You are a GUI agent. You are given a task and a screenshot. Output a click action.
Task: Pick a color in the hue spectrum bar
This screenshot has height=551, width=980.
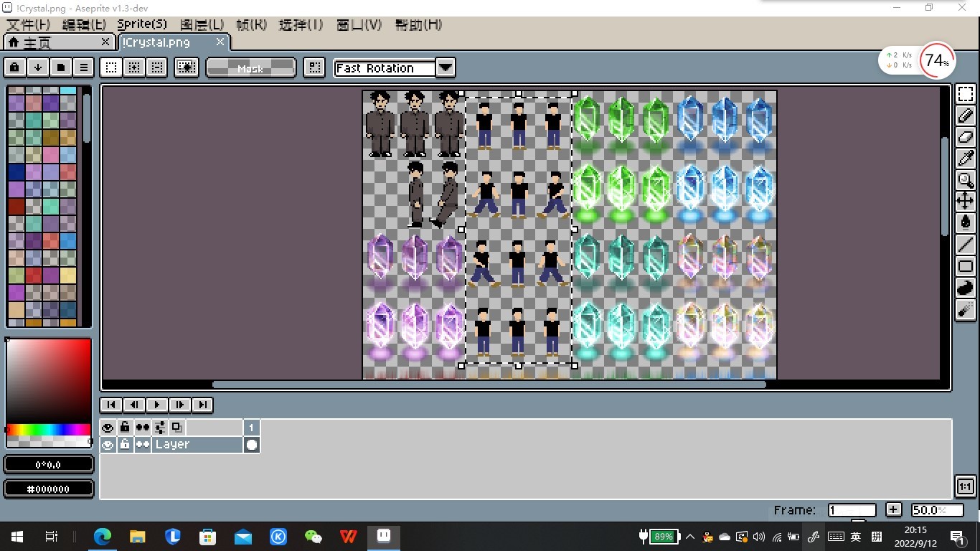[x=49, y=429]
